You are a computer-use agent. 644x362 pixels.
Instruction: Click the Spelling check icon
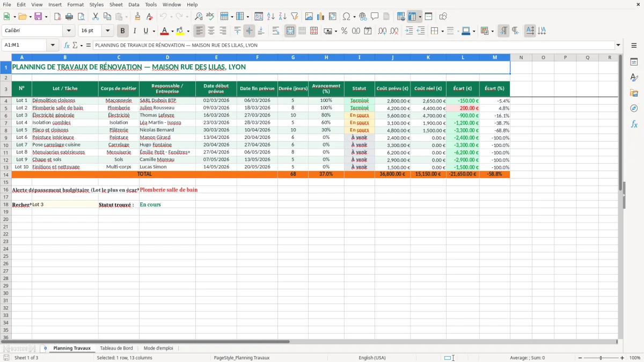tap(210, 17)
